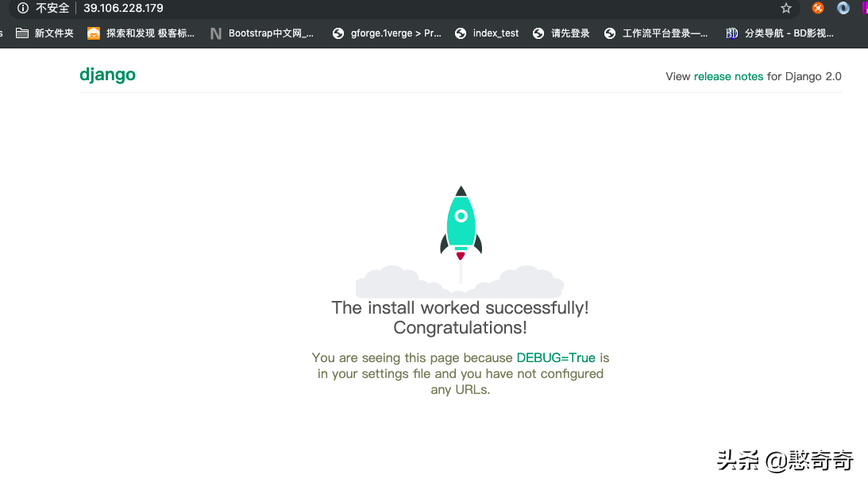The image size is (868, 486).
Task: Click the orange extension icon in toolbar
Action: coord(818,8)
